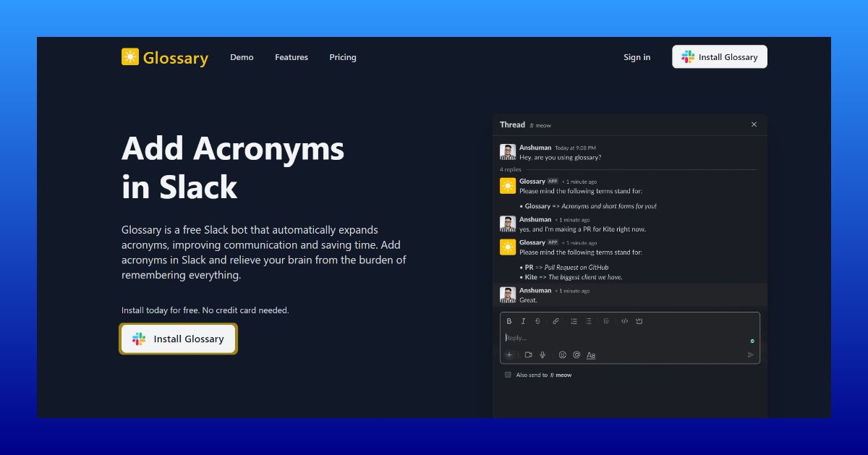
Task: Start a bulleted list in the reply editor
Action: (x=588, y=321)
